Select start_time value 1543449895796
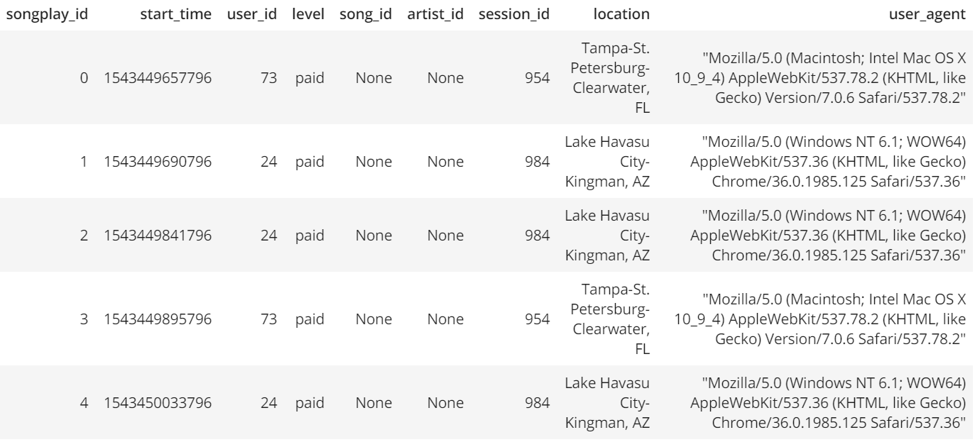The height and width of the screenshot is (447, 980). (x=158, y=320)
